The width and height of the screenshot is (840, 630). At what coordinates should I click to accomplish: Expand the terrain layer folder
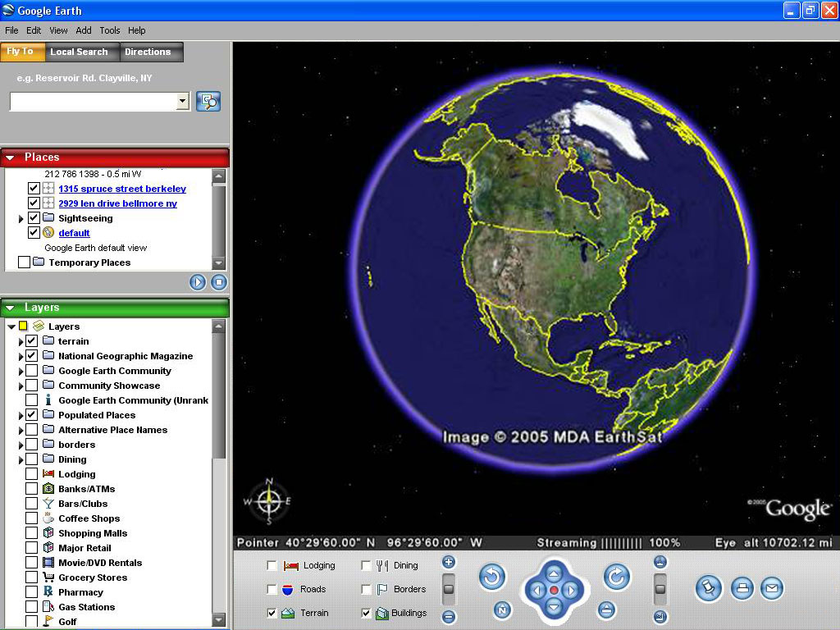(21, 341)
